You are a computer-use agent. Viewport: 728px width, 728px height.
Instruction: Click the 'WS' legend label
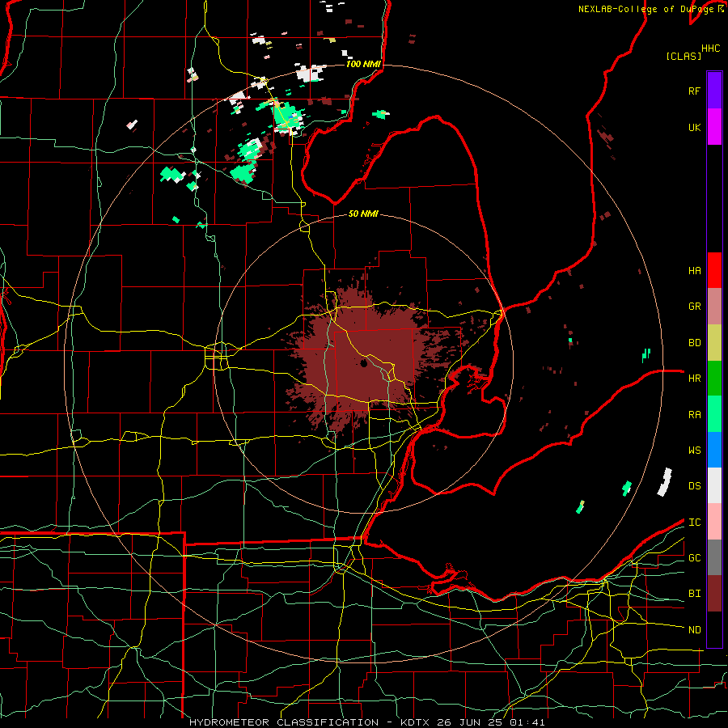click(x=694, y=451)
